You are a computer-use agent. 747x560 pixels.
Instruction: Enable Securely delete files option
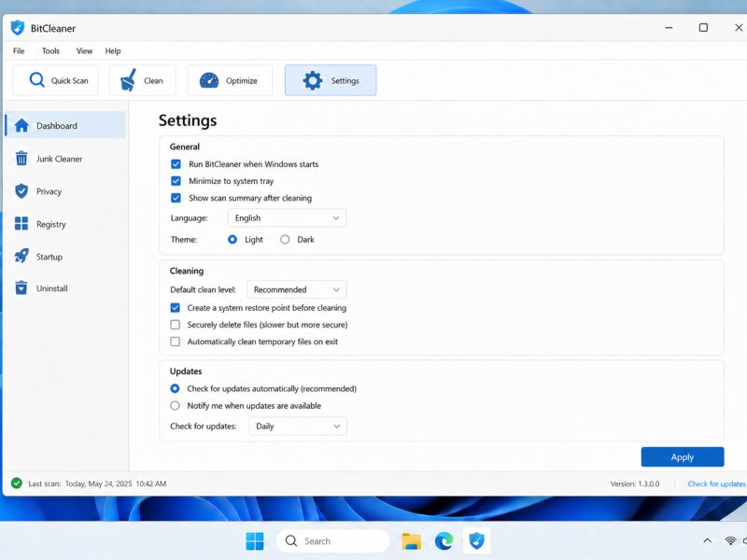click(176, 325)
